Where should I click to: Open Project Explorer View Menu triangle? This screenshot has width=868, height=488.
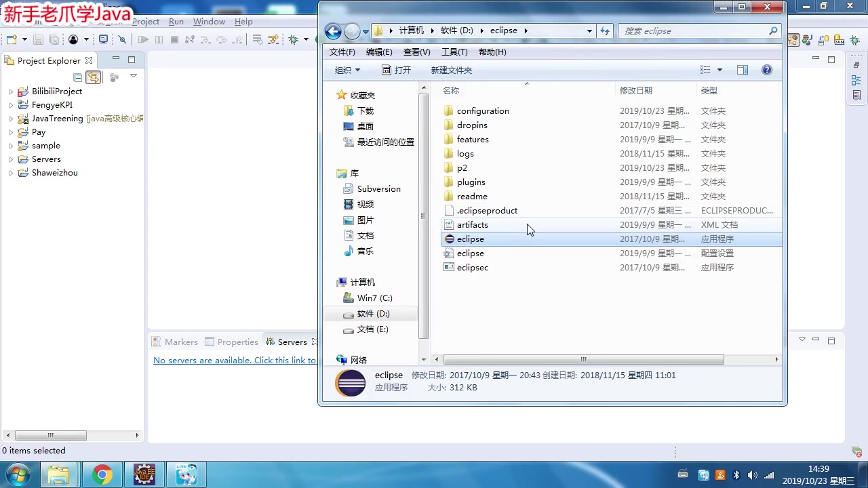coord(134,76)
